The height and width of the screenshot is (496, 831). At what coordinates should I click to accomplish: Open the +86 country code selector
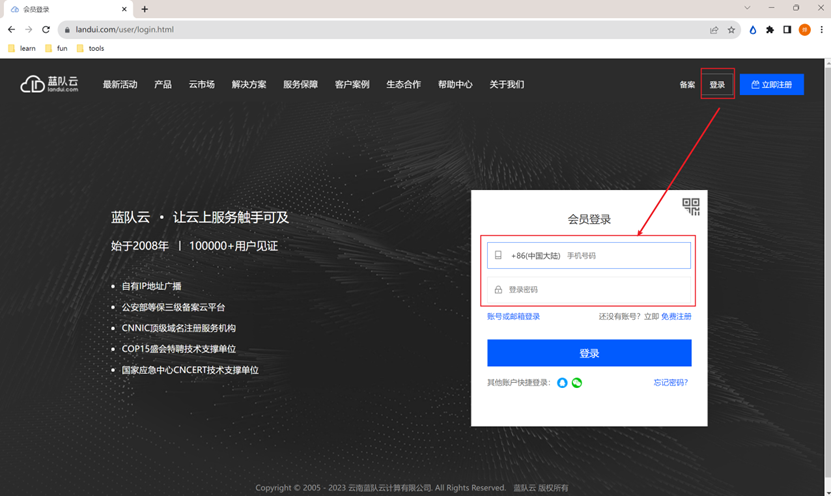pyautogui.click(x=535, y=256)
